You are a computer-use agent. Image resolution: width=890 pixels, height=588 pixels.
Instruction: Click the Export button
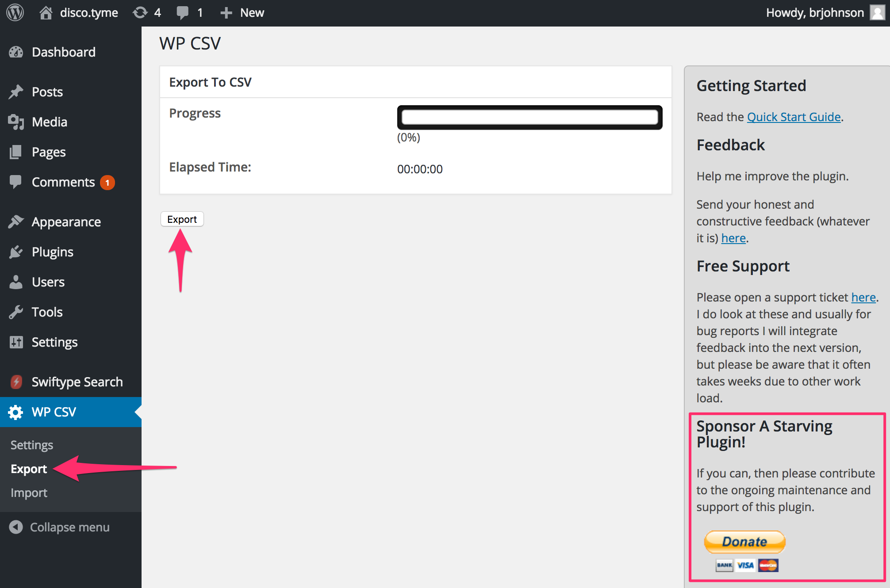pyautogui.click(x=182, y=219)
